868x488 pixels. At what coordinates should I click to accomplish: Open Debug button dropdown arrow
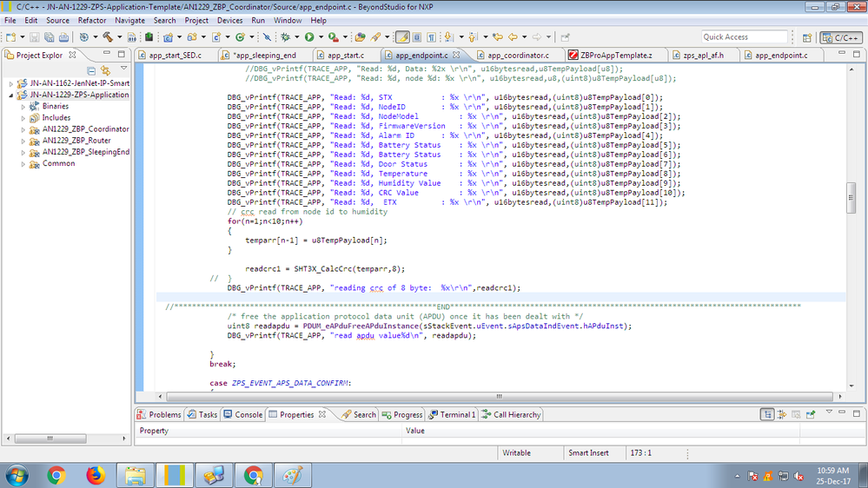(296, 37)
